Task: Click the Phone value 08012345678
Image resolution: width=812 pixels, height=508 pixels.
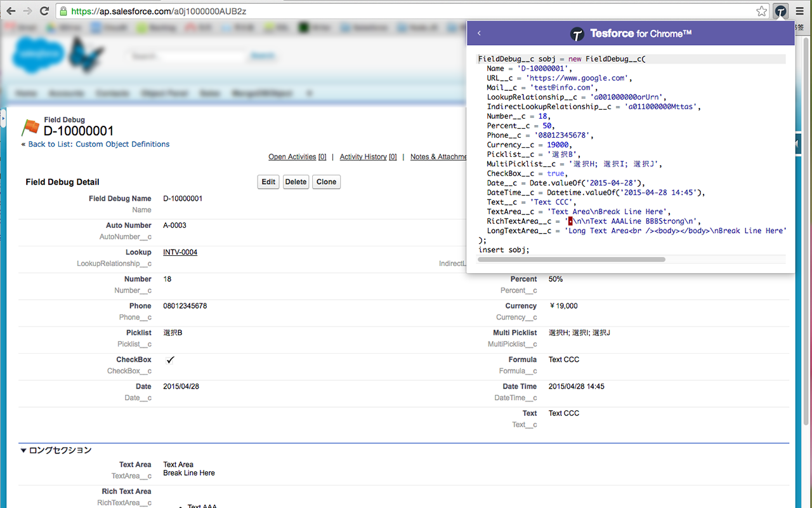Action: pos(185,306)
